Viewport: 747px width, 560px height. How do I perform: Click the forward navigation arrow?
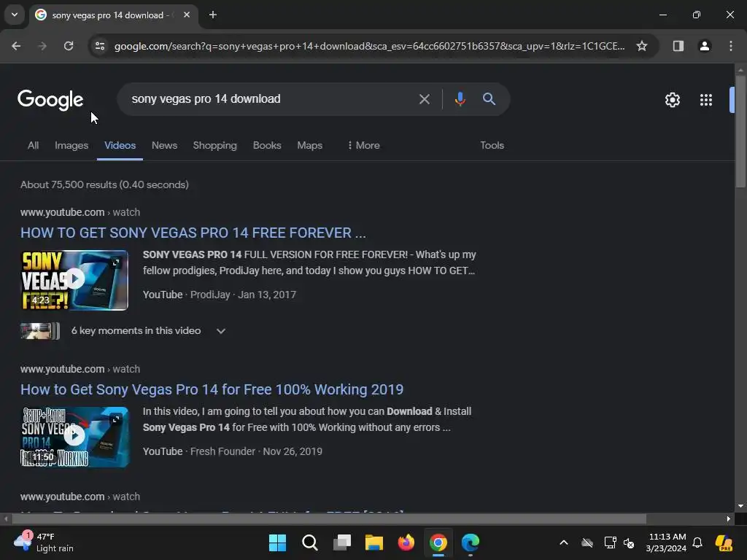[42, 46]
